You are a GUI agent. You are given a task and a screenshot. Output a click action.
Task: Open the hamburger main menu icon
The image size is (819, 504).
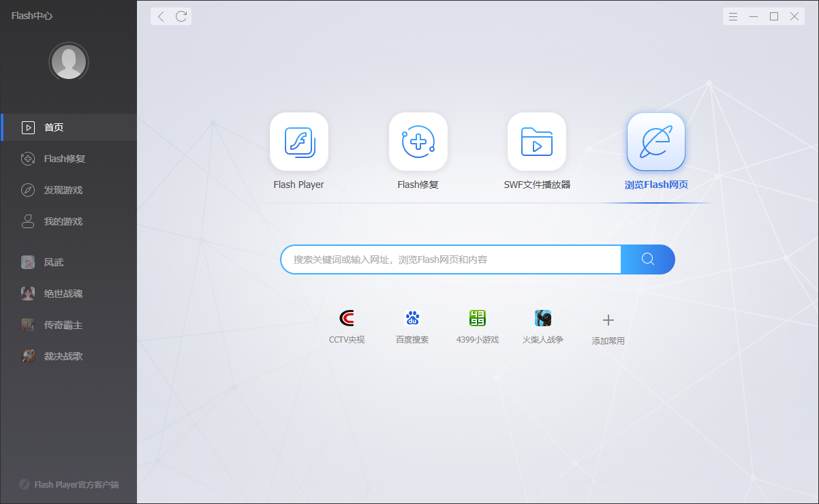[x=733, y=16]
